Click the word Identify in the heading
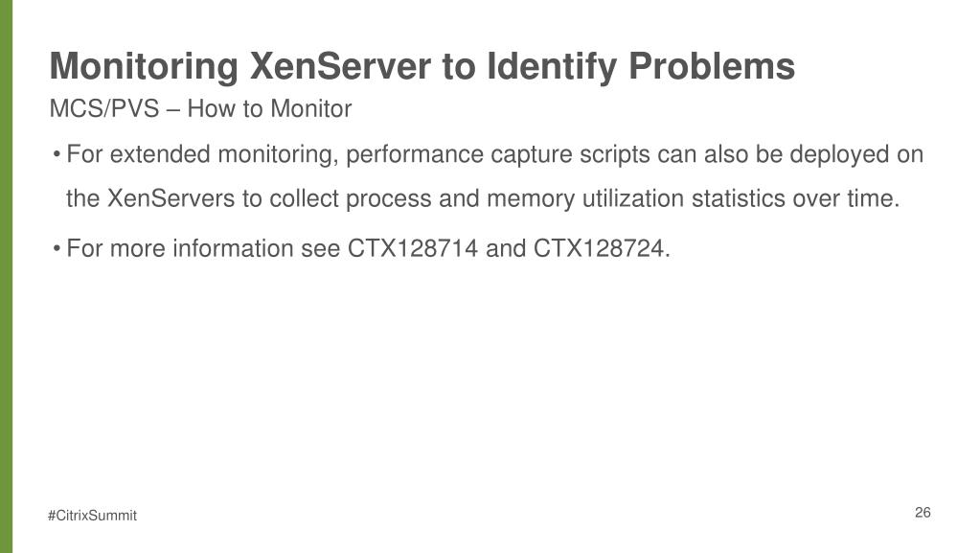This screenshot has height=553, width=980. pos(552,66)
